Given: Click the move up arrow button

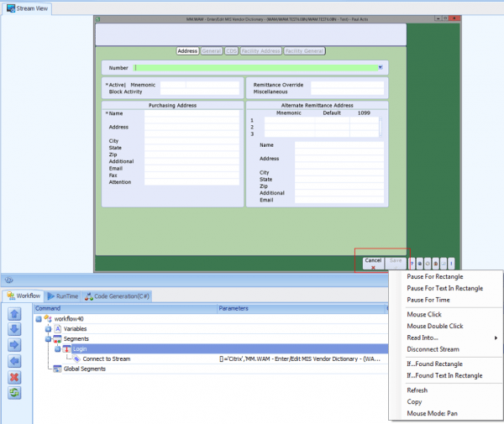Looking at the screenshot, I should 13,315.
